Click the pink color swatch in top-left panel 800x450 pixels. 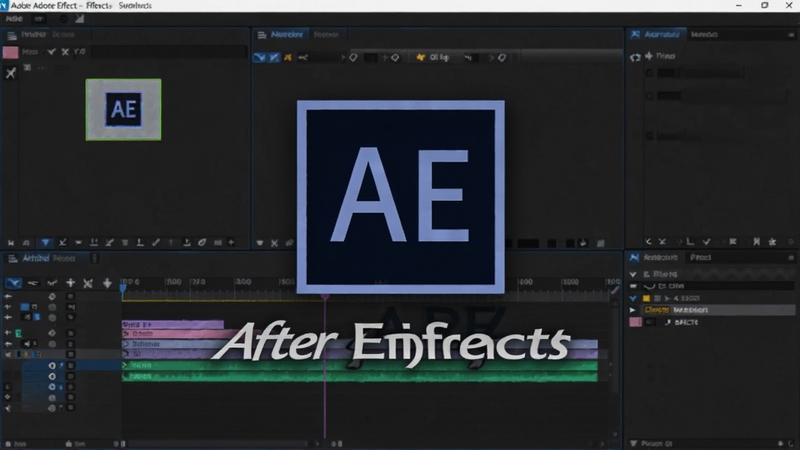click(10, 52)
